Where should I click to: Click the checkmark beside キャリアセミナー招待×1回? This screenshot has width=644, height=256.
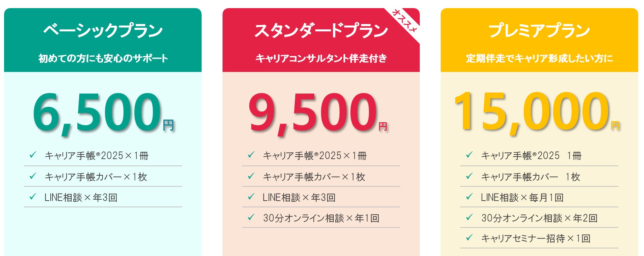pyautogui.click(x=469, y=238)
